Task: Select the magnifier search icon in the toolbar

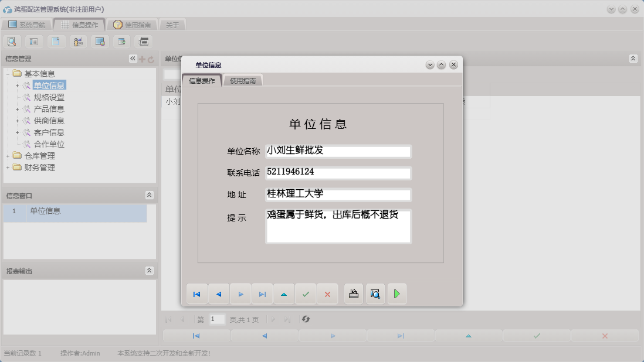Action: (x=11, y=42)
